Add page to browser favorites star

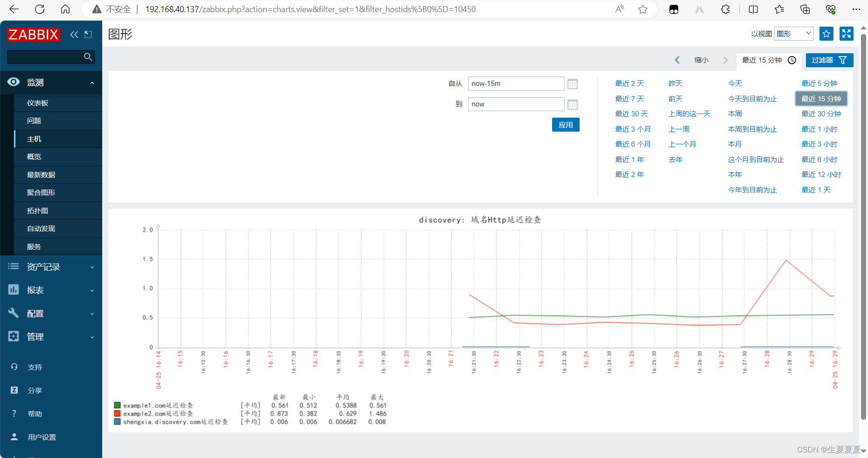pos(643,9)
